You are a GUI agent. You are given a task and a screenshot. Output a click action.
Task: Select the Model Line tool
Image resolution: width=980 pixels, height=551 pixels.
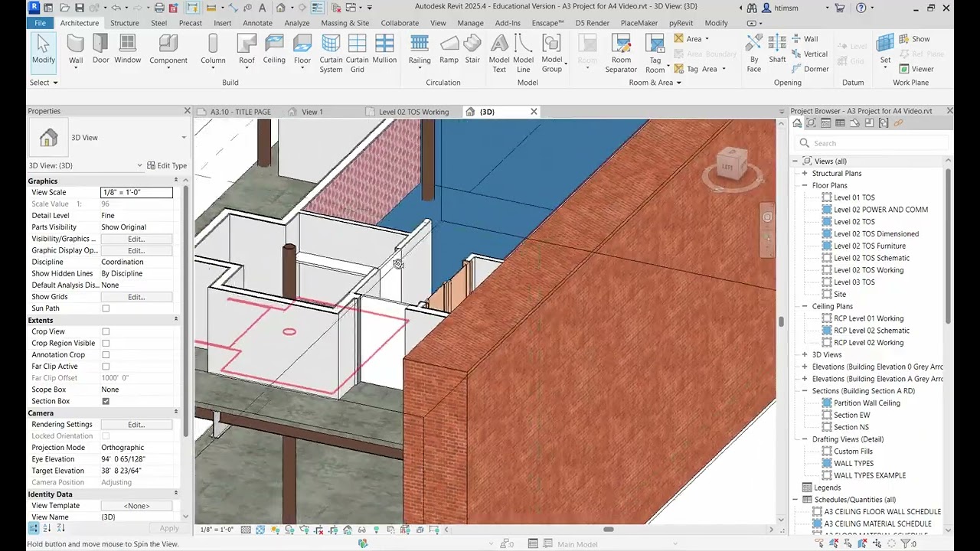click(x=524, y=54)
